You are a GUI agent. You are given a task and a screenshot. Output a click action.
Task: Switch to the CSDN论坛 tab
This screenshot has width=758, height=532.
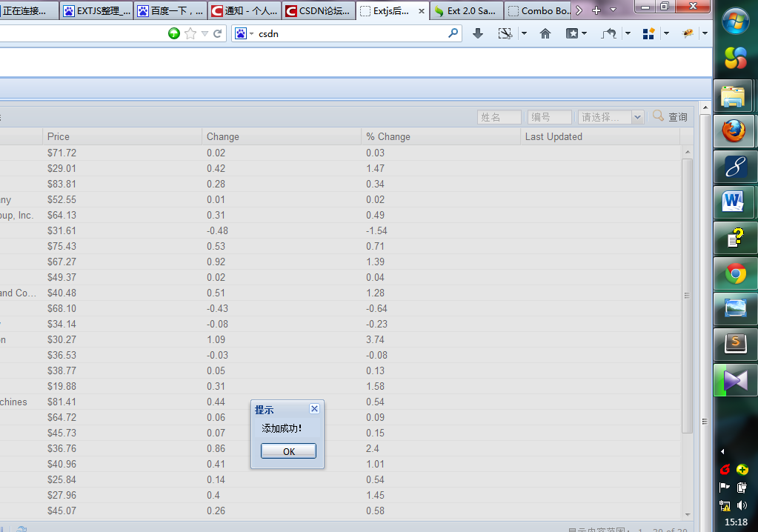(319, 10)
